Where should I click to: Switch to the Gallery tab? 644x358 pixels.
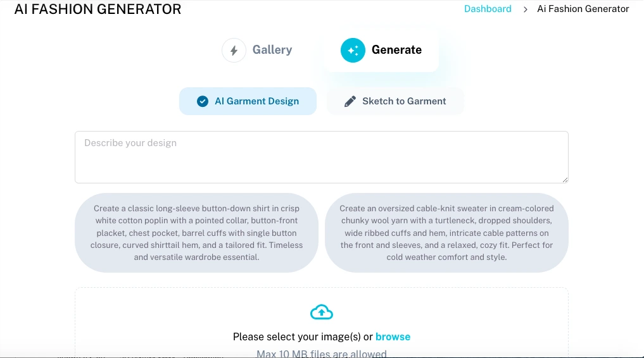click(x=272, y=50)
